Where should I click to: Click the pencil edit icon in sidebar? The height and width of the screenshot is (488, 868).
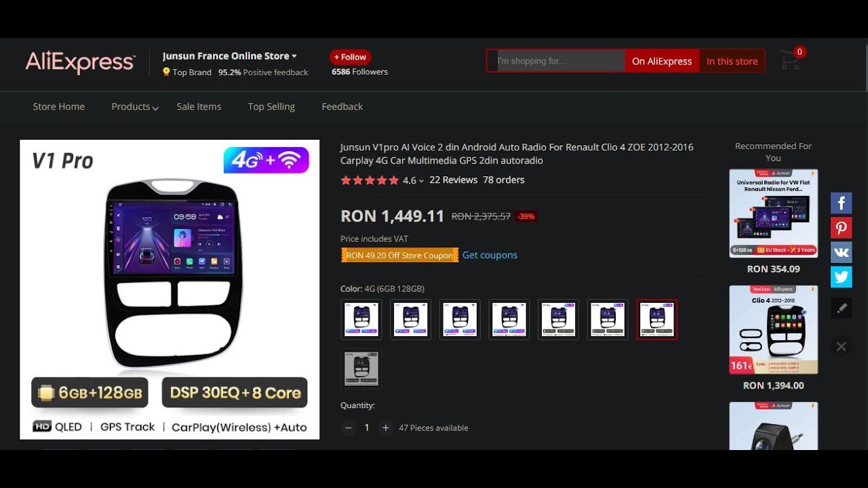coord(842,308)
